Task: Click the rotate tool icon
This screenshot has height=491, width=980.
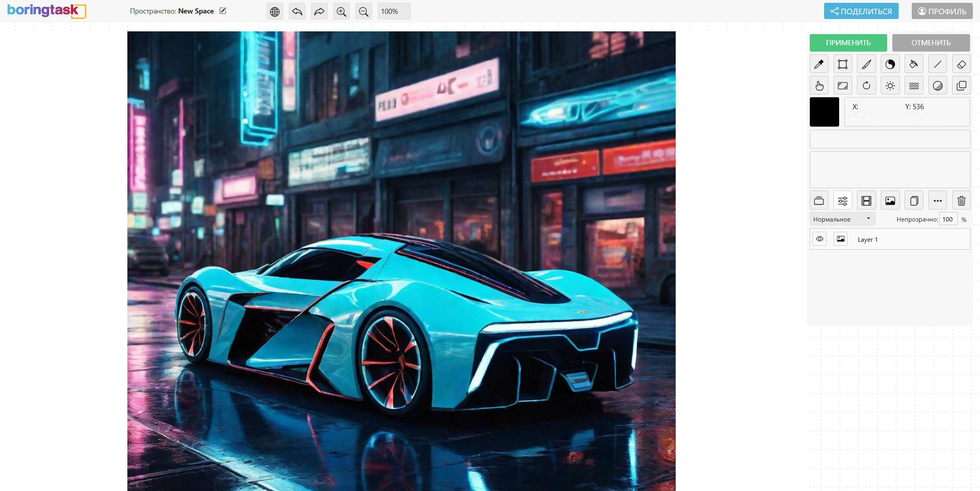Action: (x=866, y=86)
